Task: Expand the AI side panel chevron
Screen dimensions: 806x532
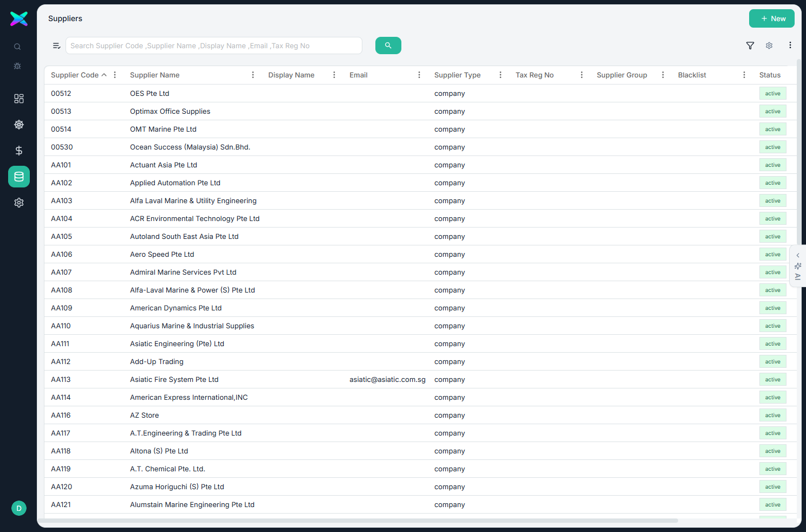Action: (x=798, y=255)
